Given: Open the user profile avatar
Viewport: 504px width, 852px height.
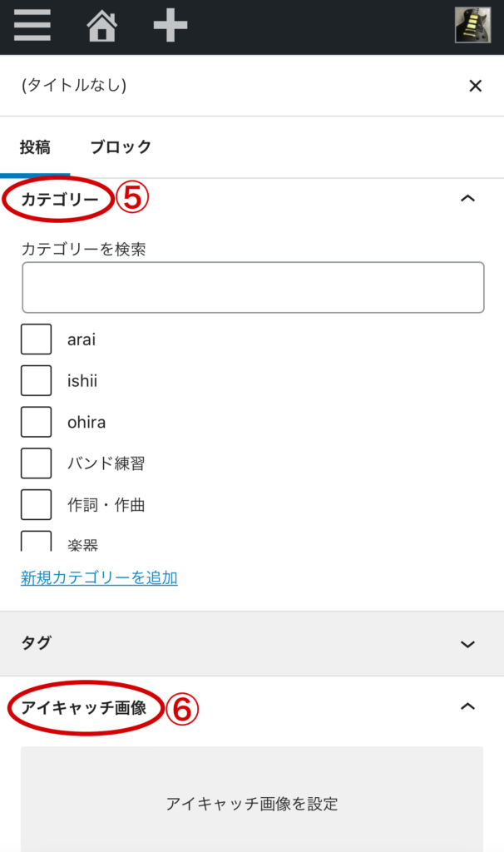Looking at the screenshot, I should coord(472,25).
